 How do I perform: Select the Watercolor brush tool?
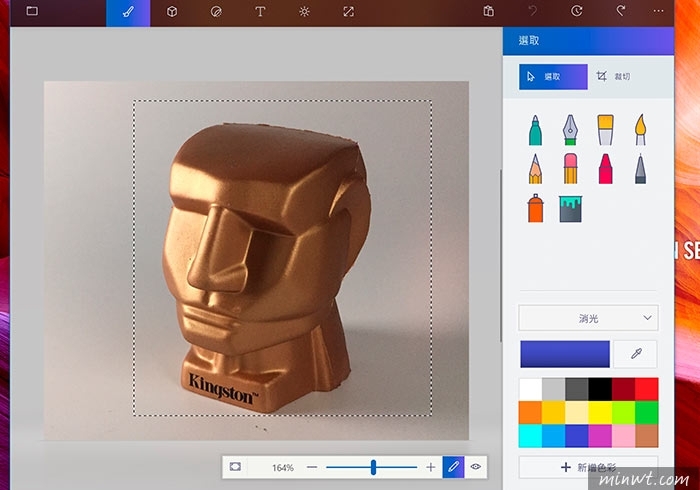click(640, 128)
